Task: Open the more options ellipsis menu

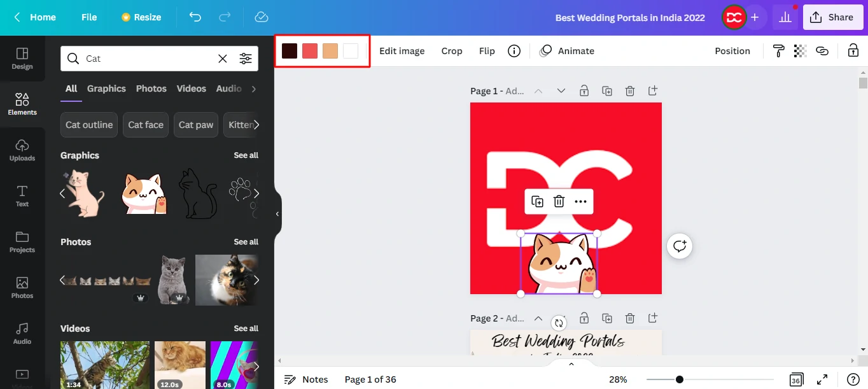Action: coord(580,202)
